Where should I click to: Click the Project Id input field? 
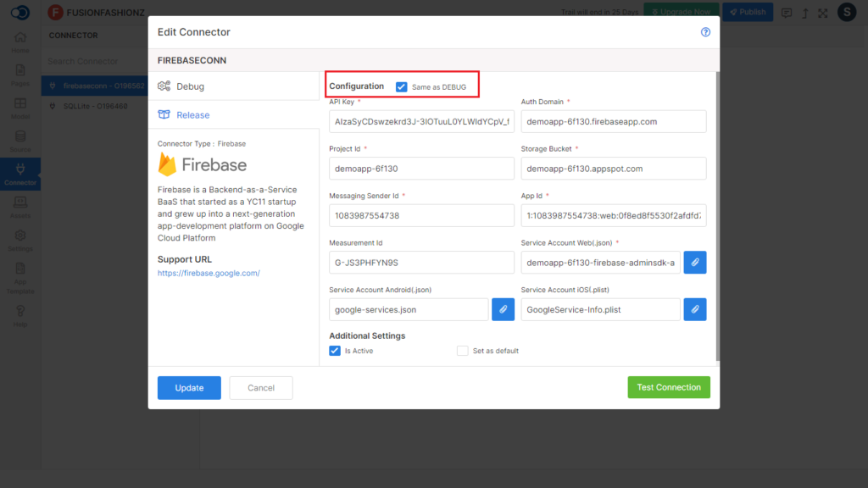pyautogui.click(x=421, y=169)
